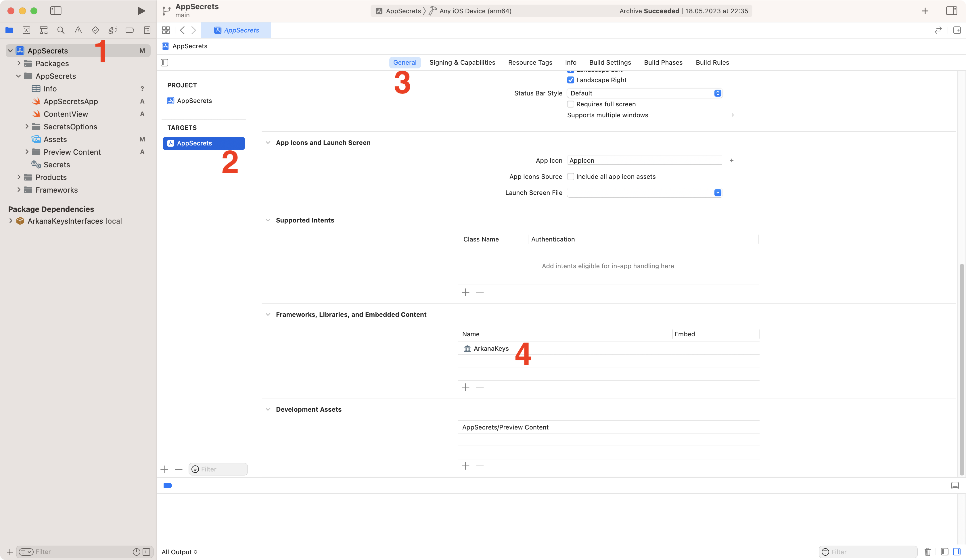The image size is (966, 560).
Task: Run the app with the play button
Action: [141, 11]
